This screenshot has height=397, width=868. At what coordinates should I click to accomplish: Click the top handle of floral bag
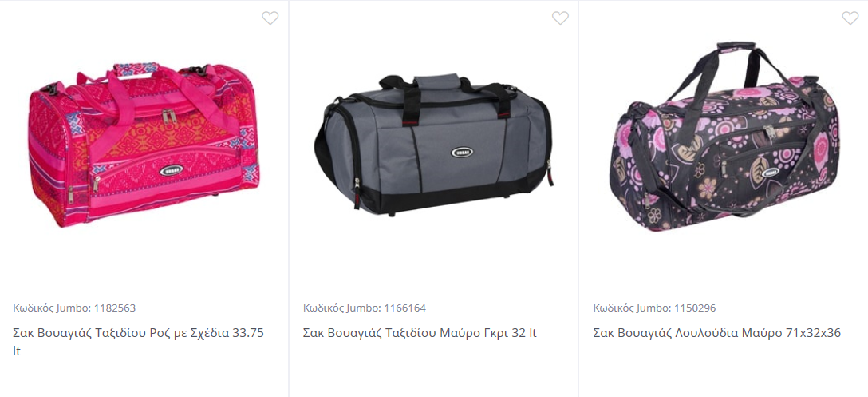736,48
